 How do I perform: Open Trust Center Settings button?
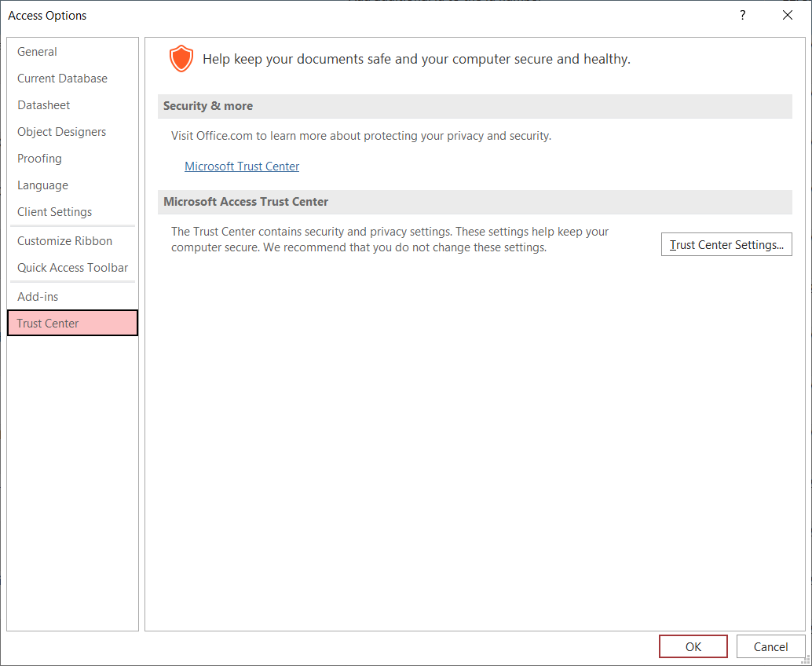point(726,245)
